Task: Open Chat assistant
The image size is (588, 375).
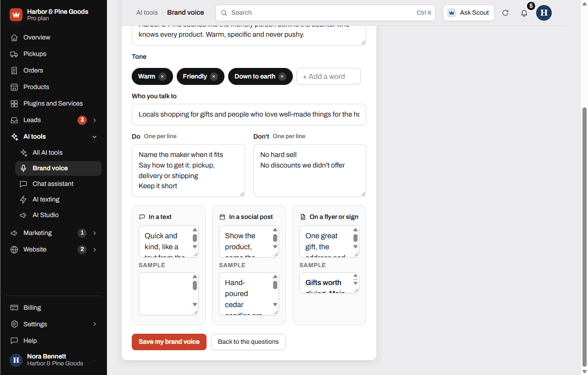Action: [58, 184]
